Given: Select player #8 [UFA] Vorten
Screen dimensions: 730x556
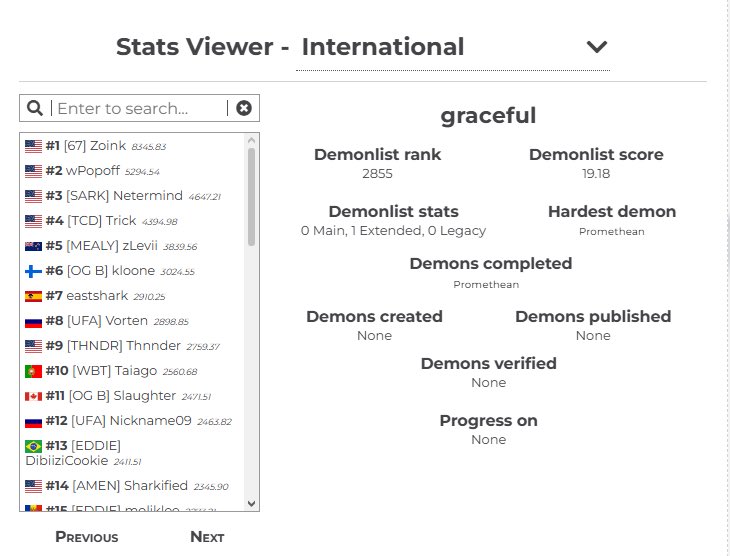Looking at the screenshot, I should (132, 321).
